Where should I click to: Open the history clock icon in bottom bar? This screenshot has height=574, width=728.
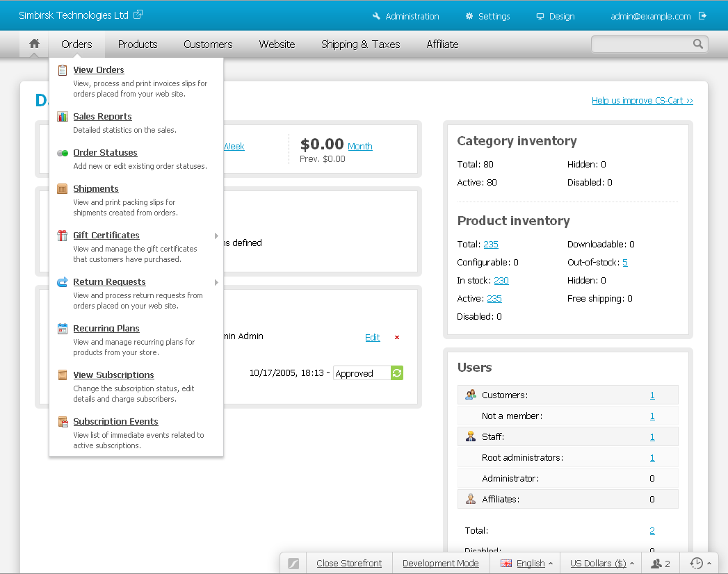[x=697, y=564]
